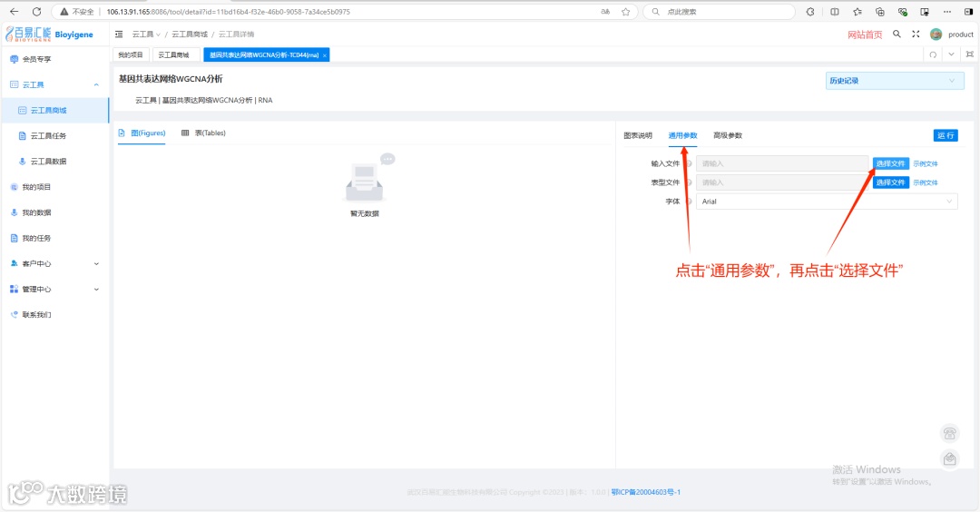Switch to the 表(Tables) tab
Image resolution: width=980 pixels, height=512 pixels.
point(204,133)
